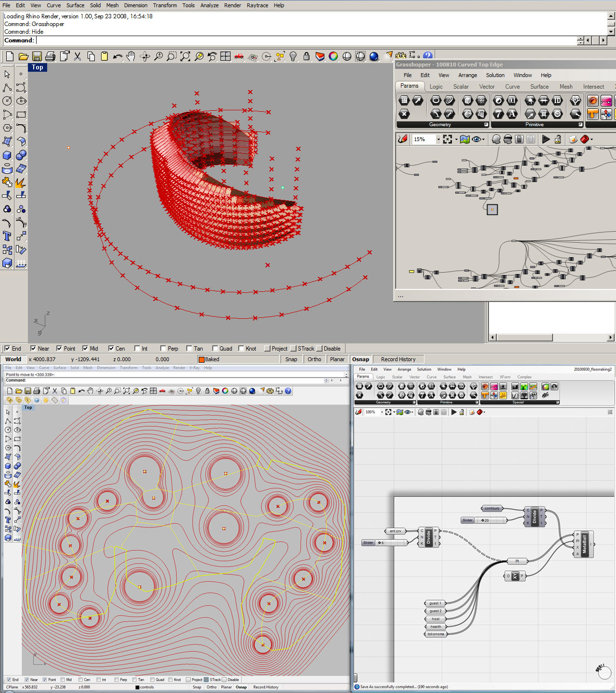The width and height of the screenshot is (616, 693).
Task: Open the Transform menu in upper Rhino
Action: [x=165, y=5]
